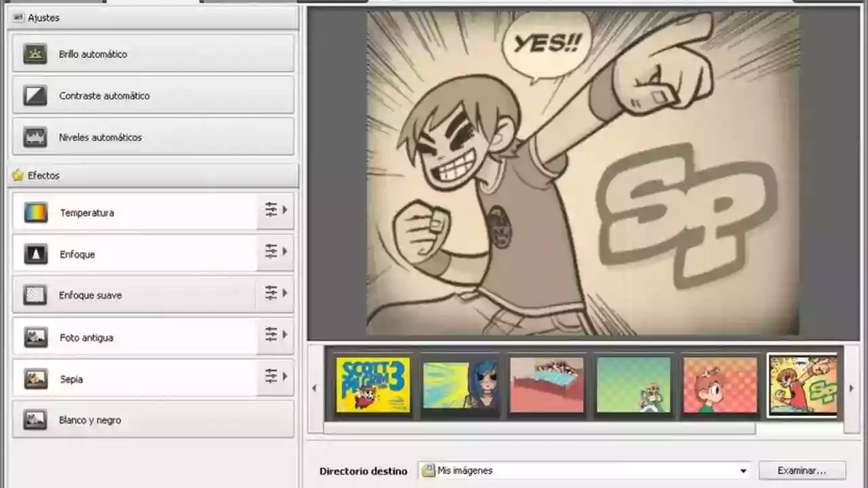Select the Scott Pilgrim 3 thumbnail
The width and height of the screenshot is (868, 488).
(x=374, y=385)
